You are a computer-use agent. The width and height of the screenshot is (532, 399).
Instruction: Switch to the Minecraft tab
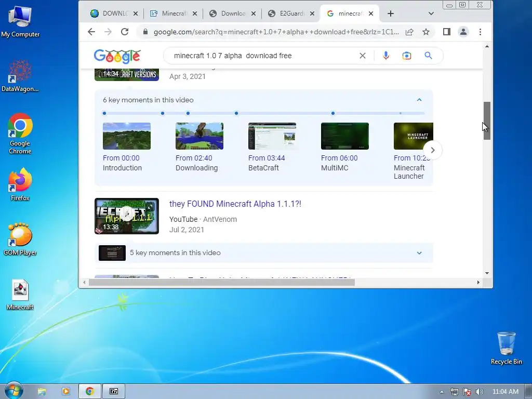tap(174, 14)
